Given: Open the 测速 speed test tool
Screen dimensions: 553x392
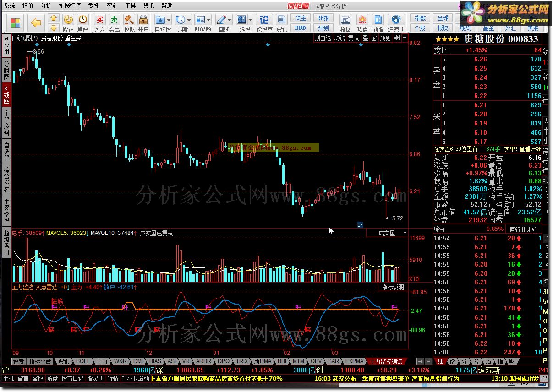Looking at the screenshot, I should pyautogui.click(x=82, y=23).
